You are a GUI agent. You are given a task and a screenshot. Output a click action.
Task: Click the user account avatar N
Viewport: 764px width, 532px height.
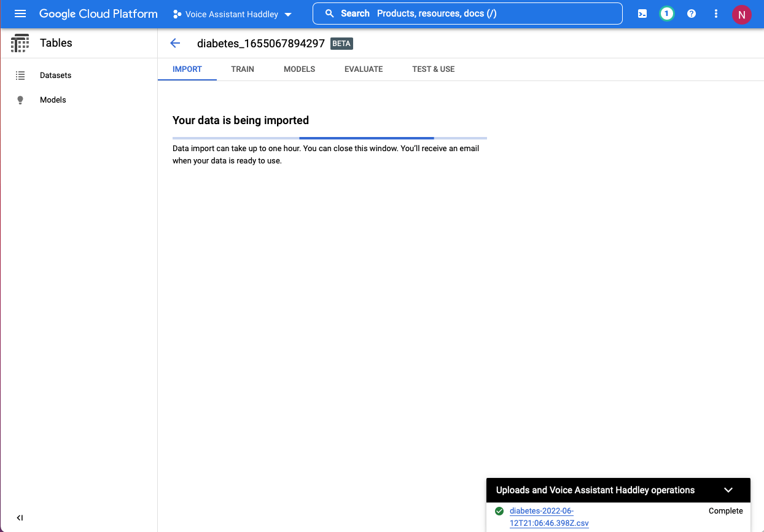pos(741,14)
